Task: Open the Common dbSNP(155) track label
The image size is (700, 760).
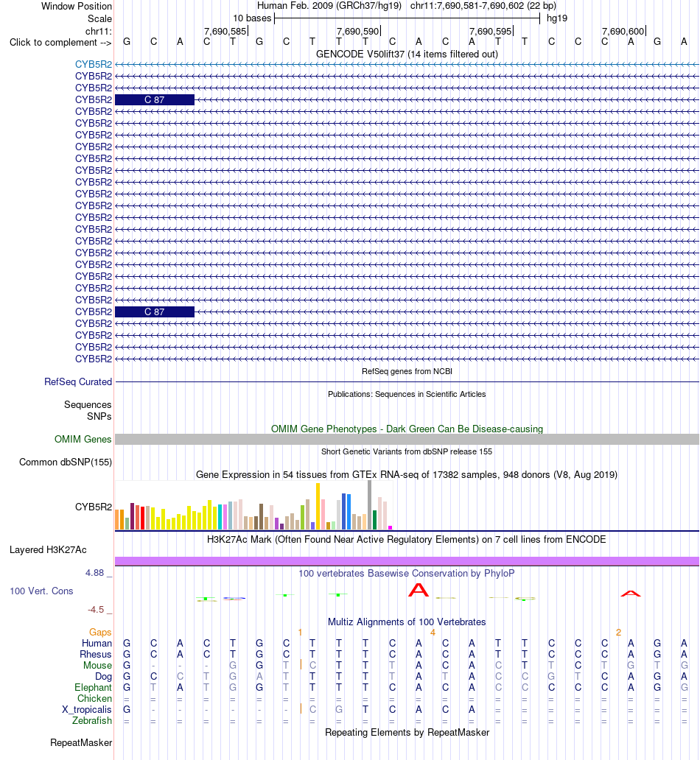Action: coord(65,462)
